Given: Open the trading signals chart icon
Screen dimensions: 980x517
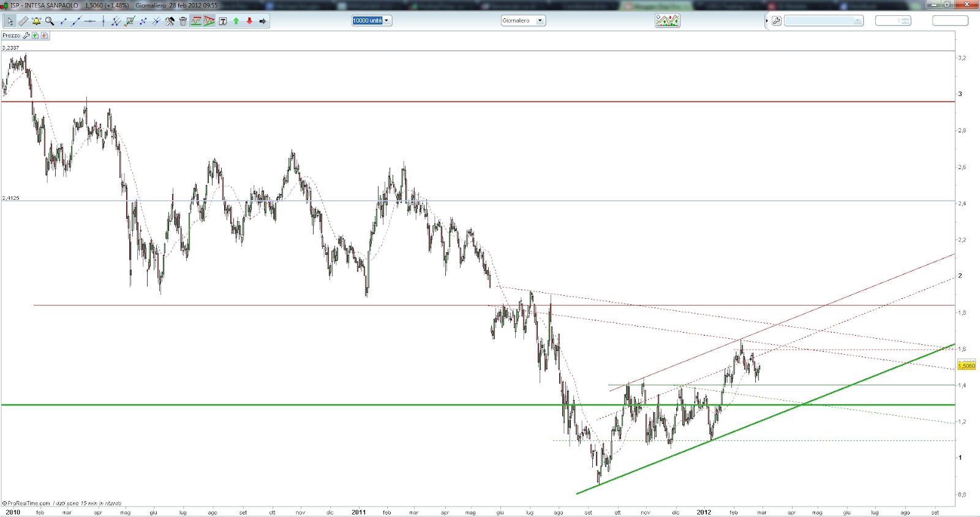Looking at the screenshot, I should [667, 21].
